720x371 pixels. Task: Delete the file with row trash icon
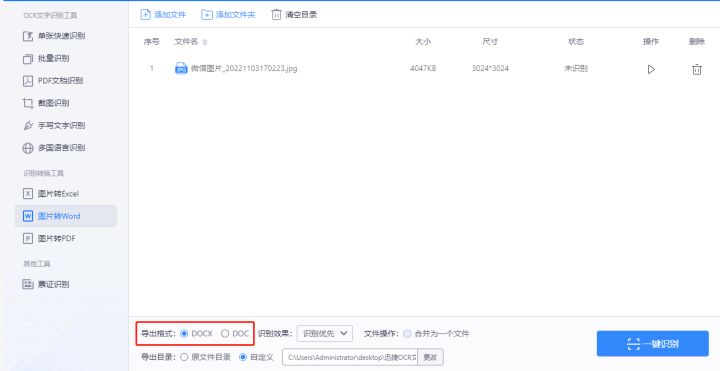click(x=697, y=69)
